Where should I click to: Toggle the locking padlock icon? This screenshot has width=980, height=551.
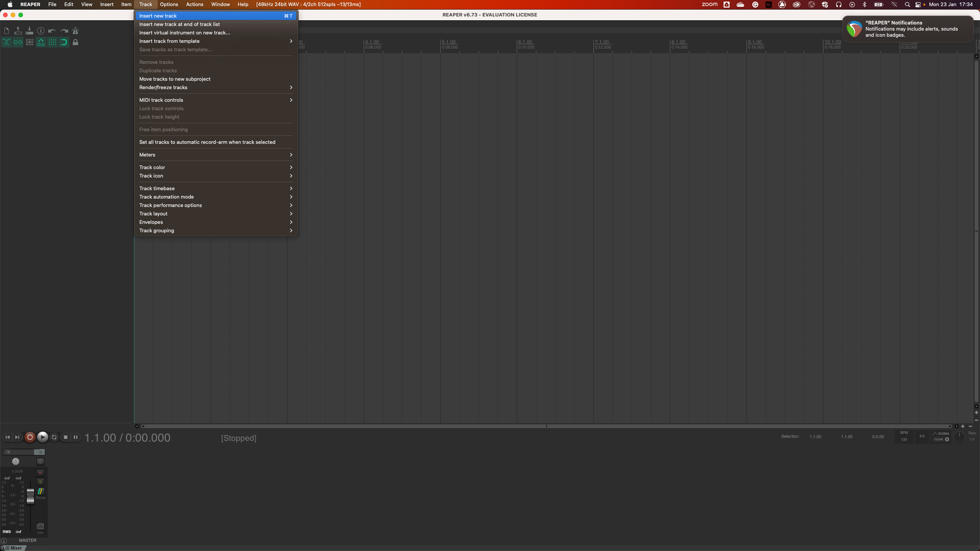[x=75, y=42]
